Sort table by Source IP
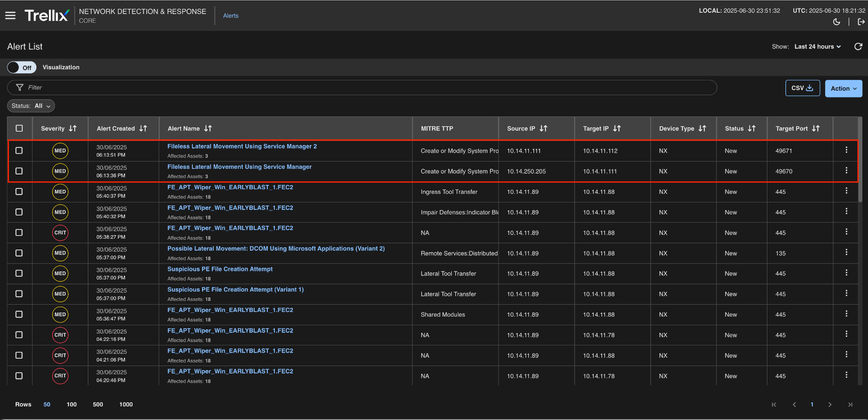The image size is (868, 420). coord(543,129)
